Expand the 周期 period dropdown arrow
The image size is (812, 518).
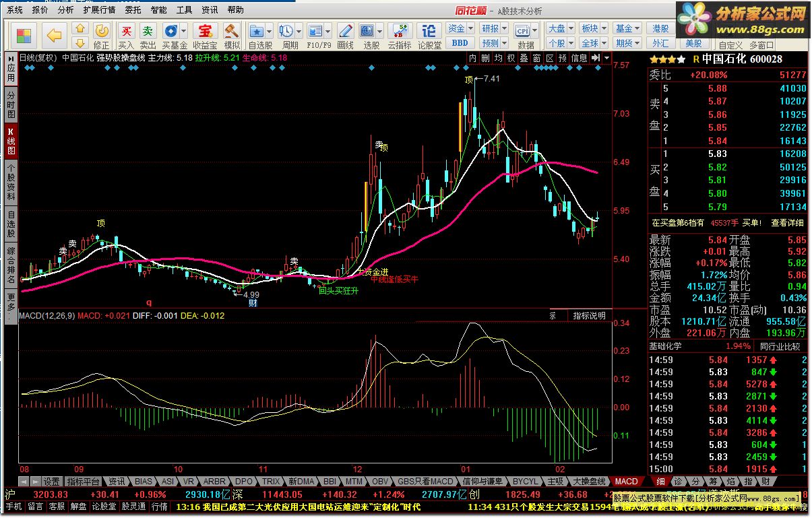tap(299, 31)
